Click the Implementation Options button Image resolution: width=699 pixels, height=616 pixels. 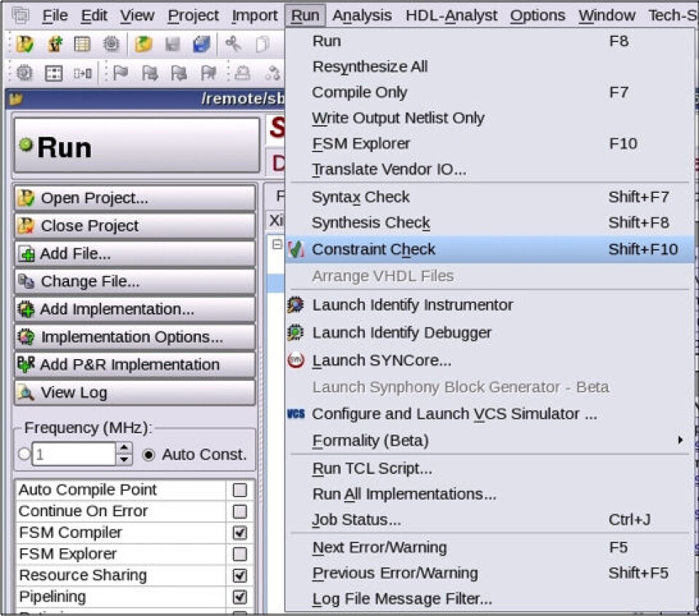[135, 337]
